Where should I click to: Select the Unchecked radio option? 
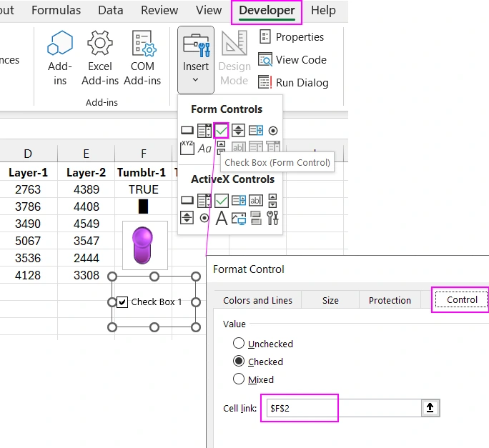pos(239,344)
